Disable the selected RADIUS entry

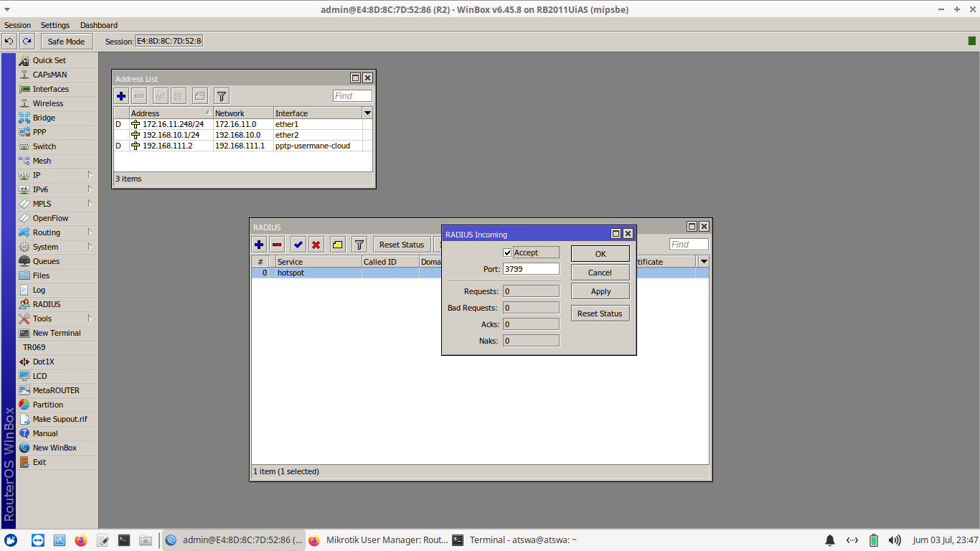pos(316,245)
